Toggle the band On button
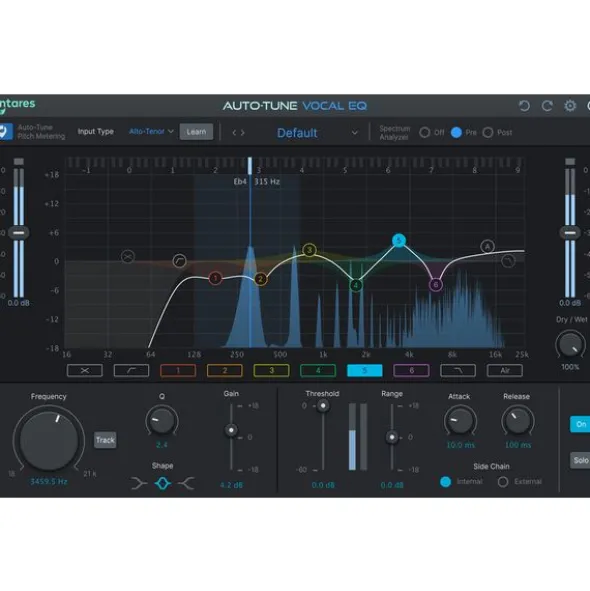590x591 pixels. 580,424
